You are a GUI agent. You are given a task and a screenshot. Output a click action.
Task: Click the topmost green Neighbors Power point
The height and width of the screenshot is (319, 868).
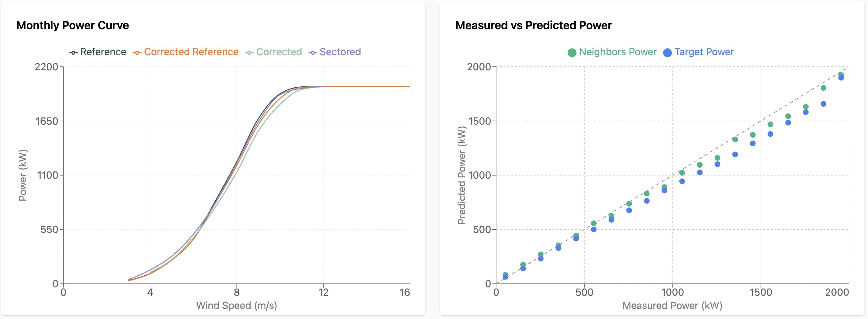[x=841, y=75]
